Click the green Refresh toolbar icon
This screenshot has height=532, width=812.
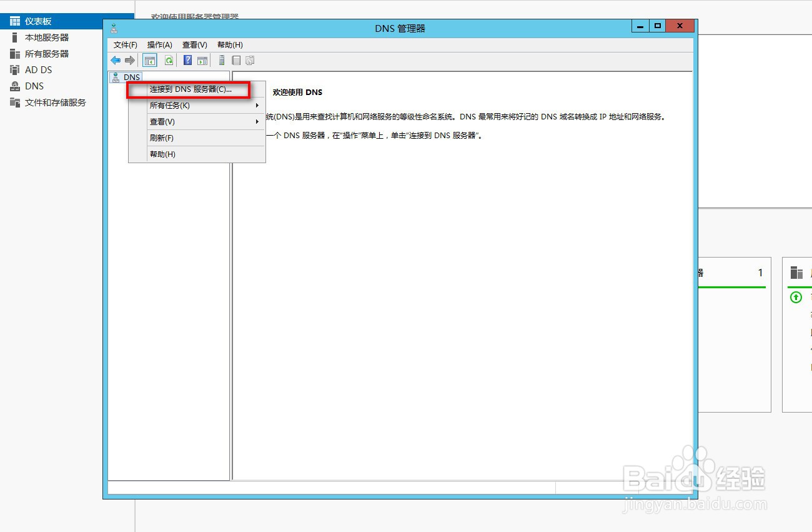click(x=169, y=61)
